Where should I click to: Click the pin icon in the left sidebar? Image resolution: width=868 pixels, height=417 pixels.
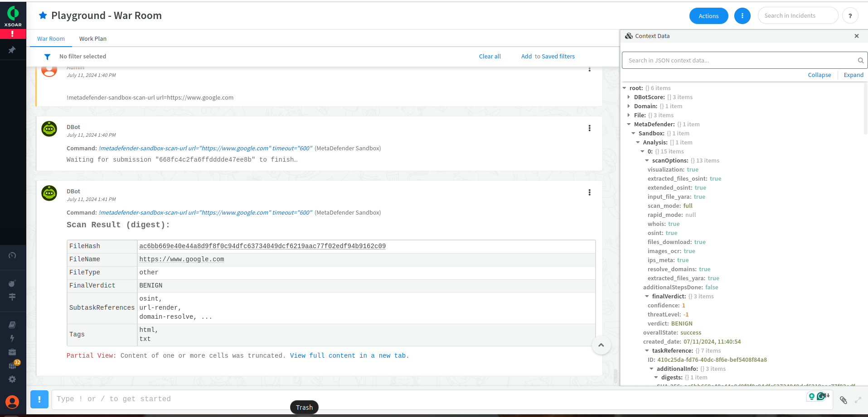click(12, 50)
